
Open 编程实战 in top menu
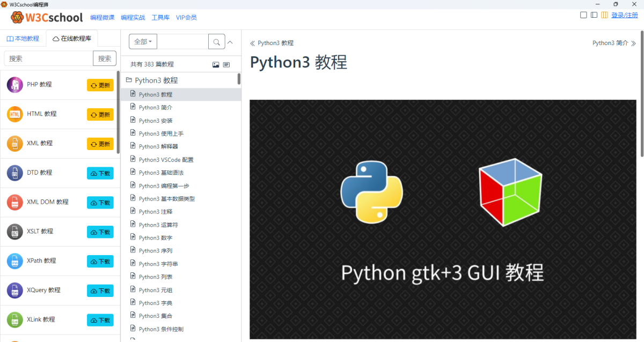(133, 18)
